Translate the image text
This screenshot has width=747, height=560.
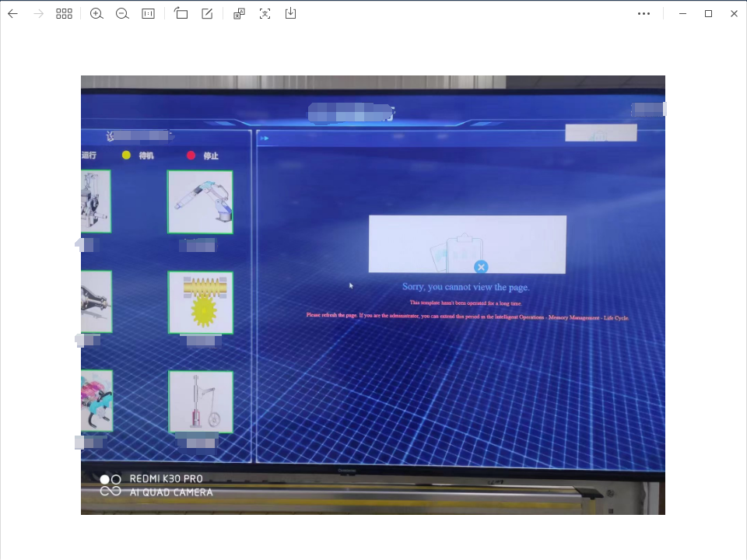click(x=239, y=14)
